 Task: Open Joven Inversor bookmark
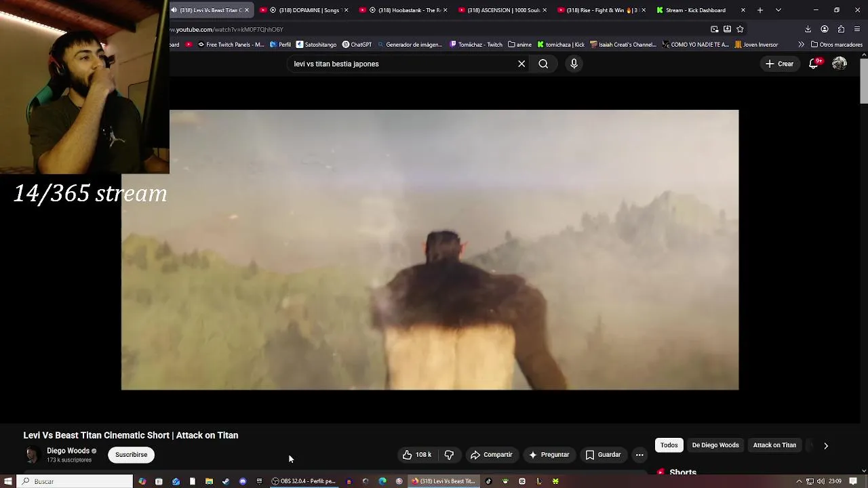tap(756, 45)
